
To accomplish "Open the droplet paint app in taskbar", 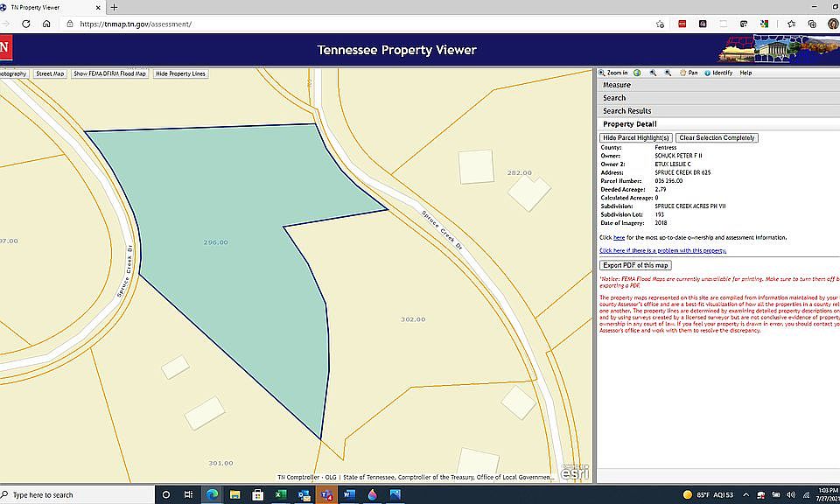I will point(373,495).
